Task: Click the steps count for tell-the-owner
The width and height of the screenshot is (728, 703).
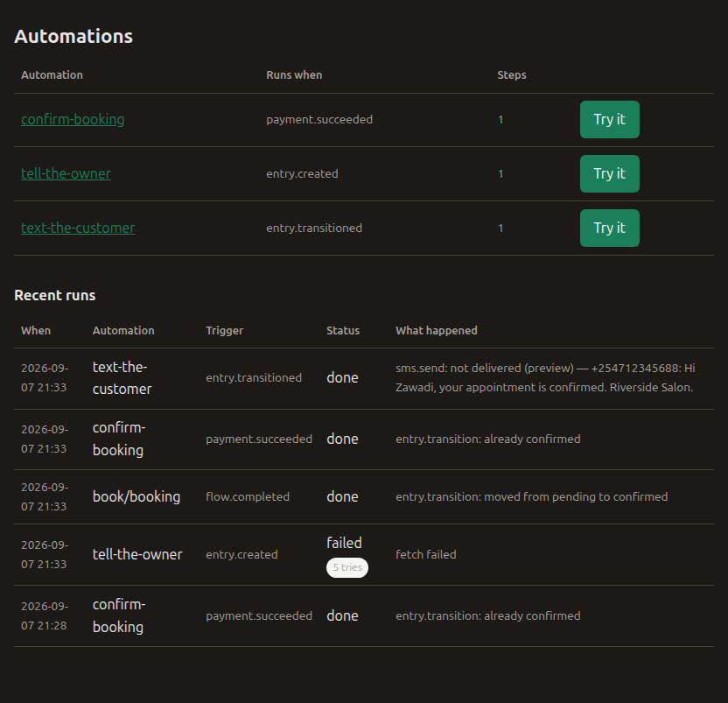Action: (500, 173)
